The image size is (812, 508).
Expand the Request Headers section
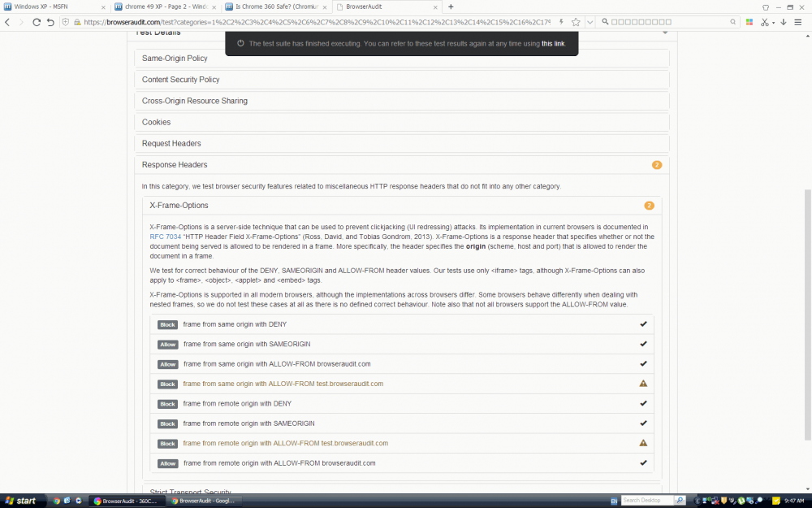tap(402, 143)
